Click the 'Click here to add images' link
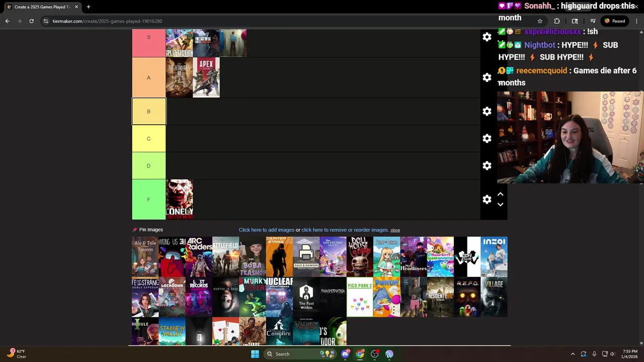 click(x=267, y=230)
